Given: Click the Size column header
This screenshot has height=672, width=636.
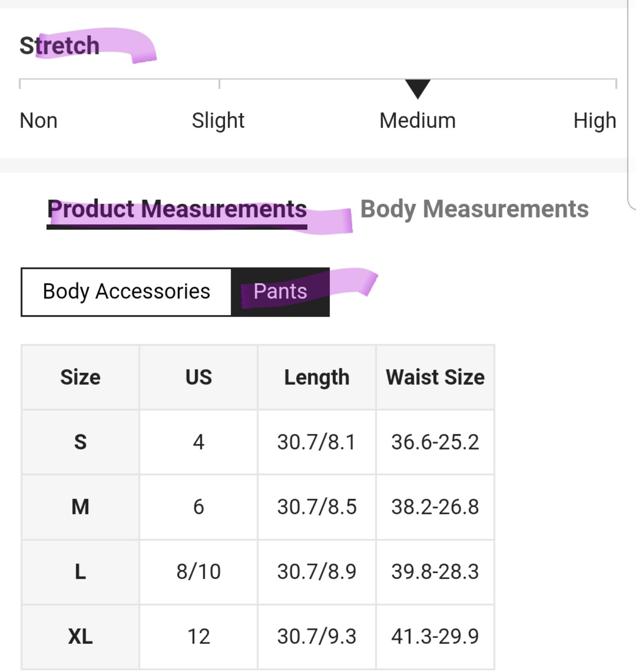Looking at the screenshot, I should (80, 377).
